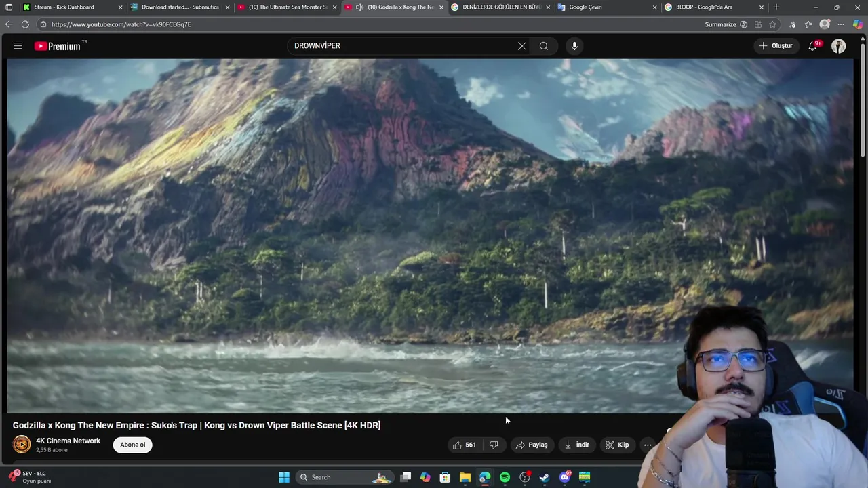Download the video via İndir
Viewport: 868px width, 488px height.
point(576,445)
